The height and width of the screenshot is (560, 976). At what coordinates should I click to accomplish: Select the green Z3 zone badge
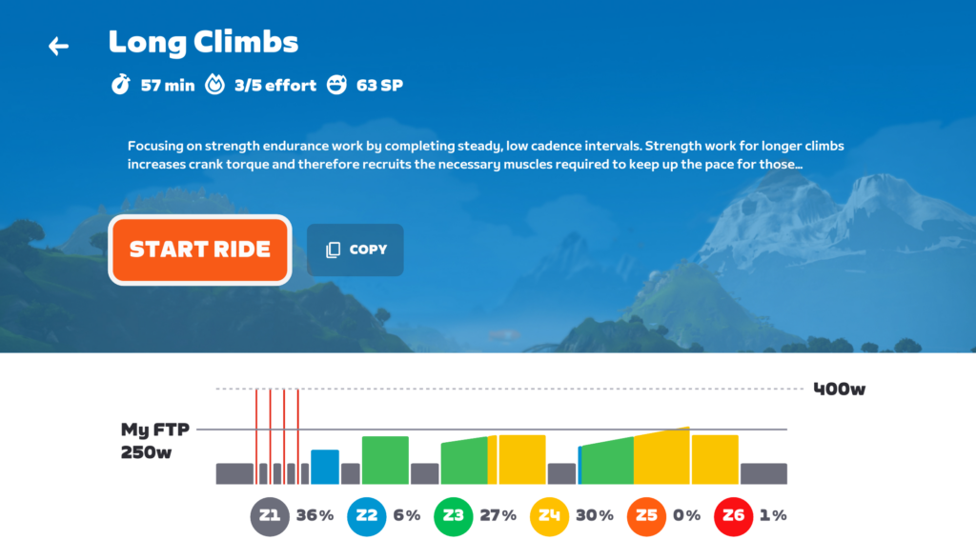click(453, 516)
